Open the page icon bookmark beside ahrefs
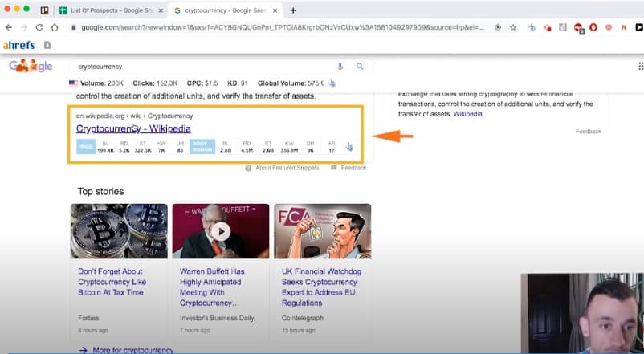644x354 pixels. (47, 45)
